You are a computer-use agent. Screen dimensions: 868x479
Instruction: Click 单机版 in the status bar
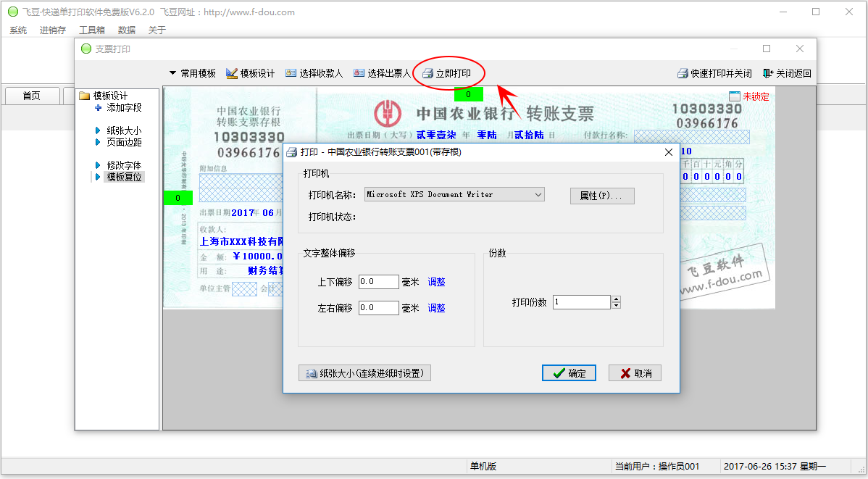483,466
